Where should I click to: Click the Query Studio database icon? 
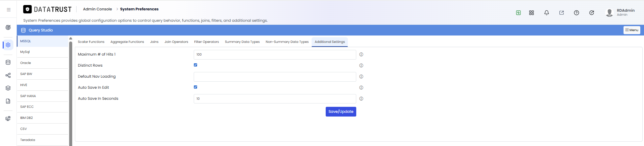coord(23,30)
